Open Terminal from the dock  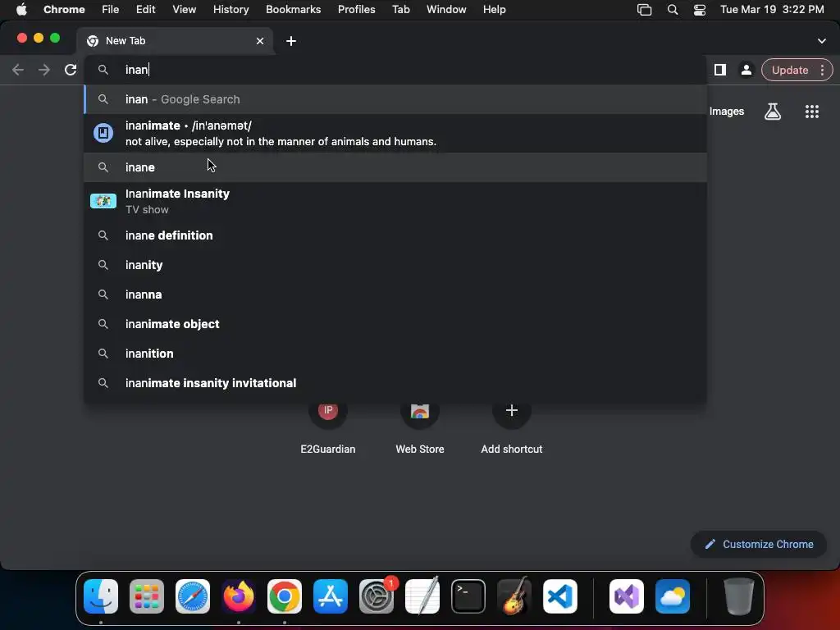[468, 596]
